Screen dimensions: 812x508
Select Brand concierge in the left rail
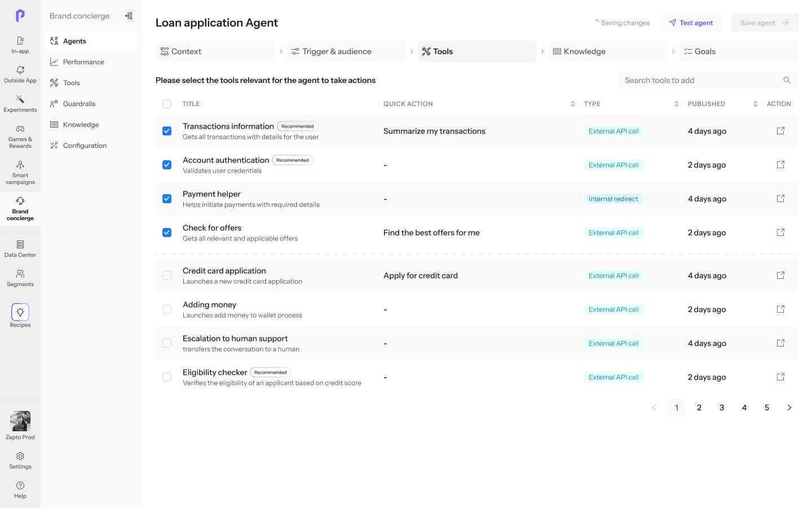20,209
